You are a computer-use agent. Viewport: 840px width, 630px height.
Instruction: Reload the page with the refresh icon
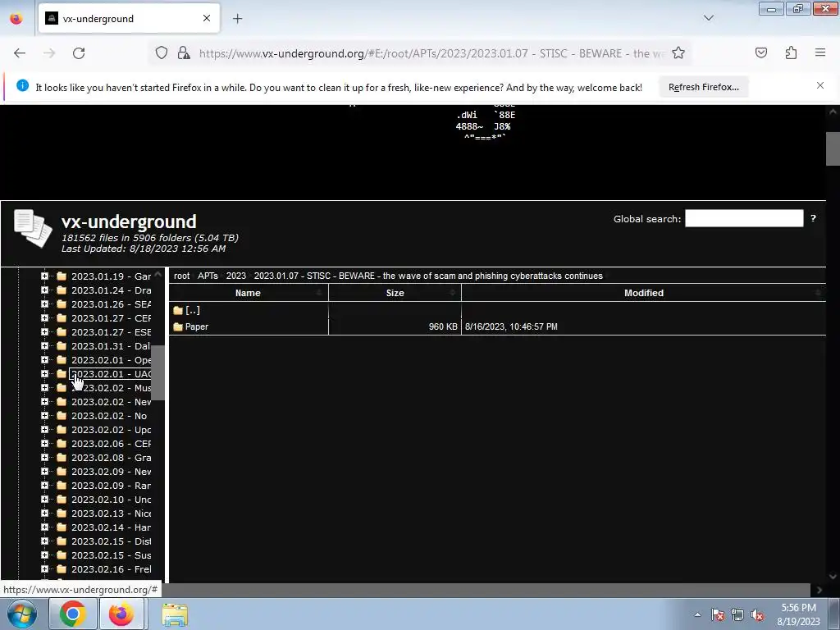(x=79, y=53)
